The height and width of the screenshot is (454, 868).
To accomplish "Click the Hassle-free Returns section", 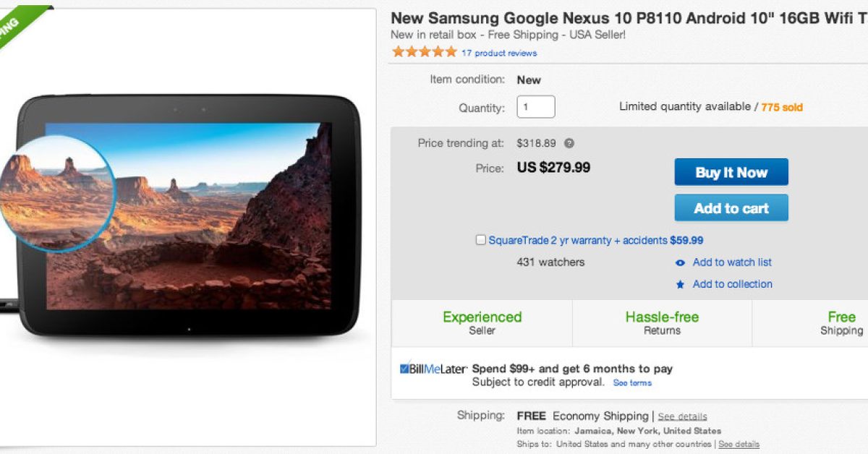I will [662, 323].
